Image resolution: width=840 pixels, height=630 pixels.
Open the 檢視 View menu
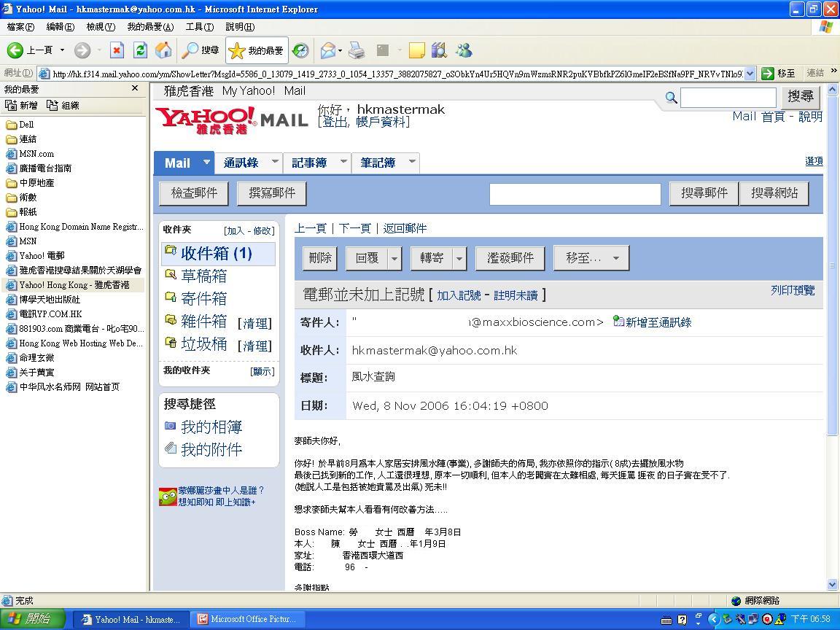tap(101, 27)
